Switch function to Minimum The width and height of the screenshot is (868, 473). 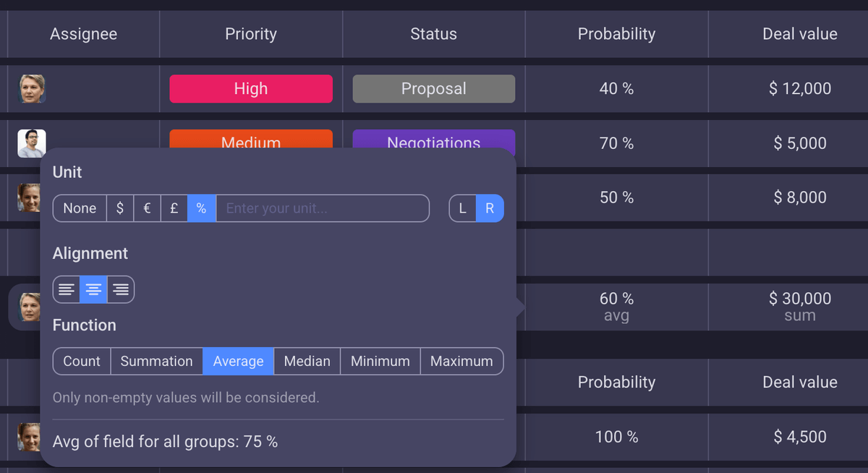pyautogui.click(x=380, y=361)
